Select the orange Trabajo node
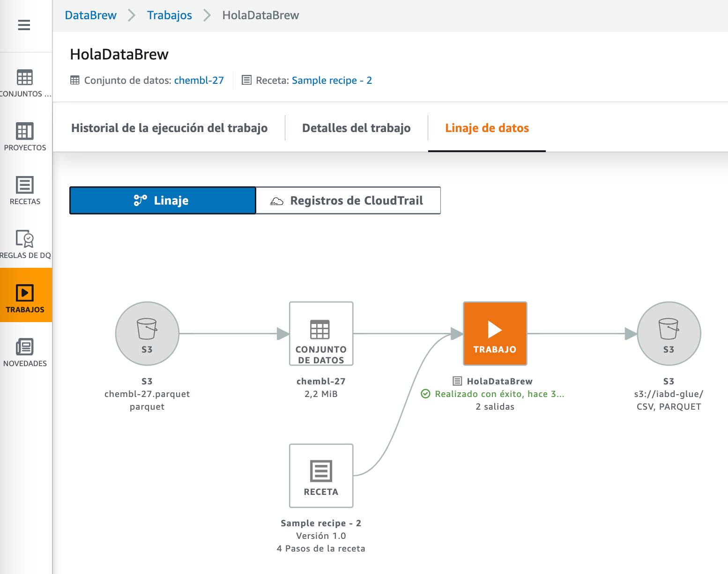This screenshot has width=728, height=574. (495, 333)
